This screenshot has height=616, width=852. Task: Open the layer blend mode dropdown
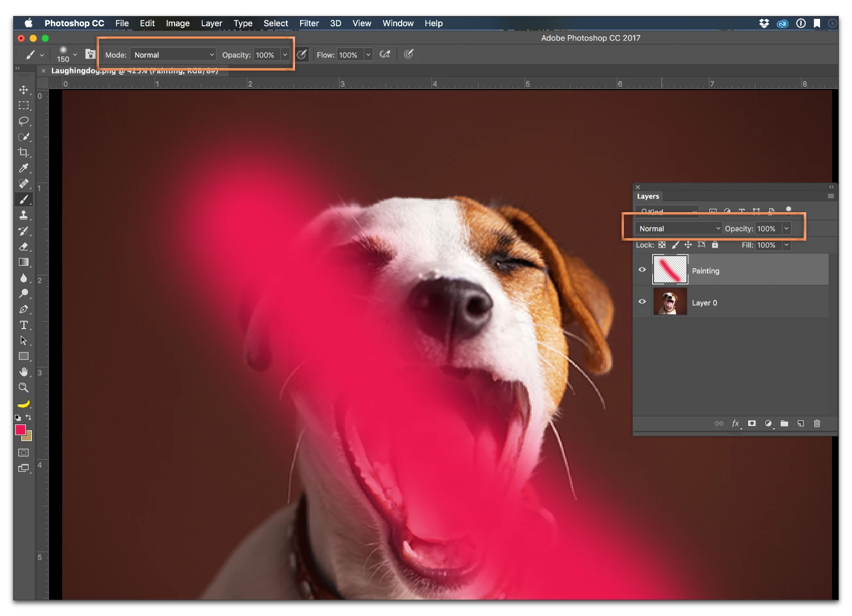point(679,228)
